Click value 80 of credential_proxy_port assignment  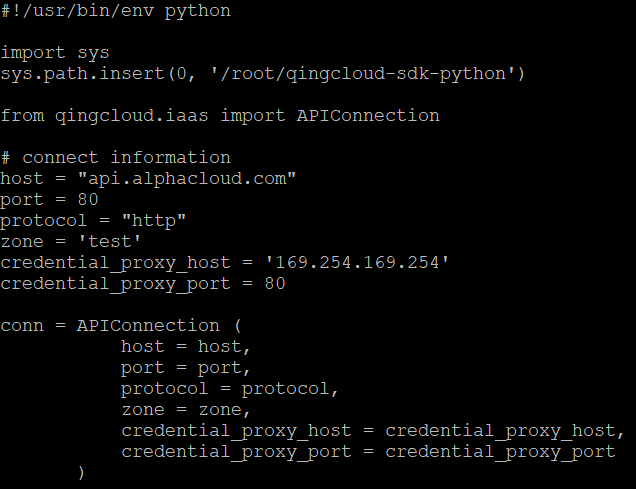275,283
